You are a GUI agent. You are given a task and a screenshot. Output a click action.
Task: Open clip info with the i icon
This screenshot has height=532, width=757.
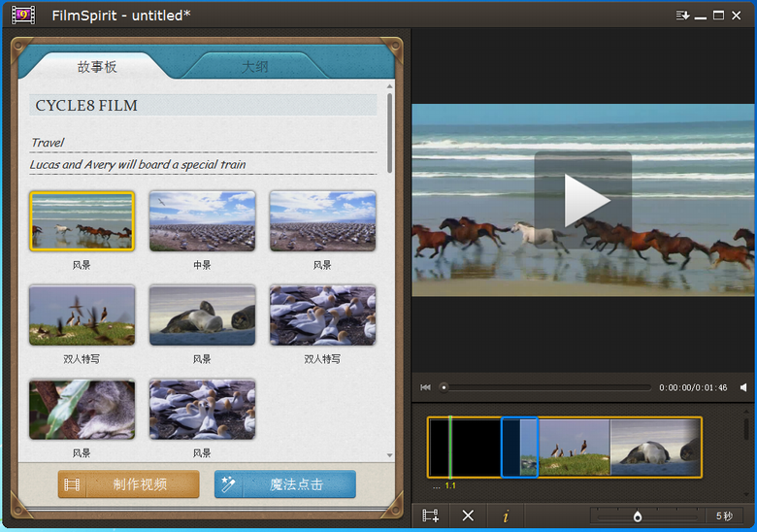click(x=505, y=515)
